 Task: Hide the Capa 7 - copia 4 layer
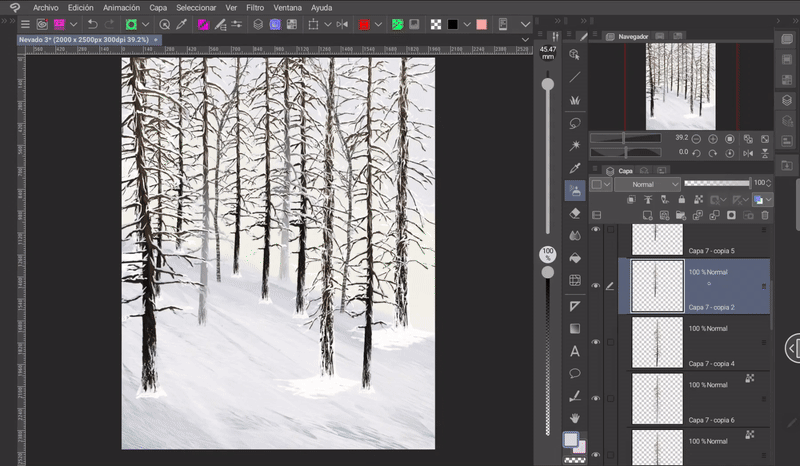point(596,342)
